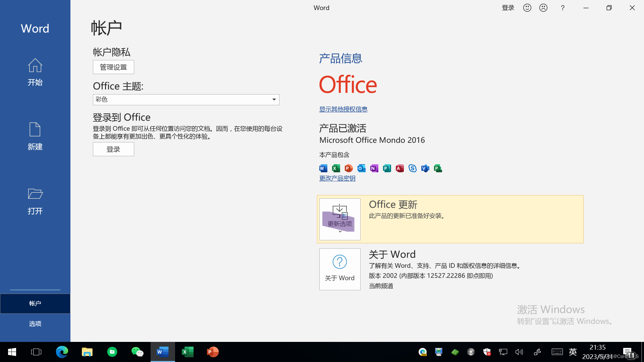Click the change product key (更改产品密钥) link
The width and height of the screenshot is (644, 362).
click(337, 178)
